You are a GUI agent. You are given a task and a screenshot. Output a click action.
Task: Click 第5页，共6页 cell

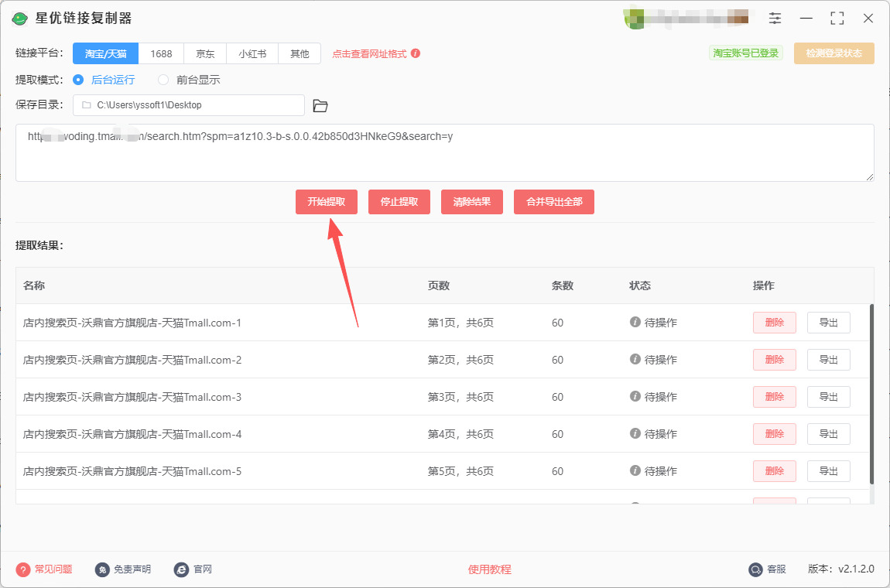coord(460,471)
